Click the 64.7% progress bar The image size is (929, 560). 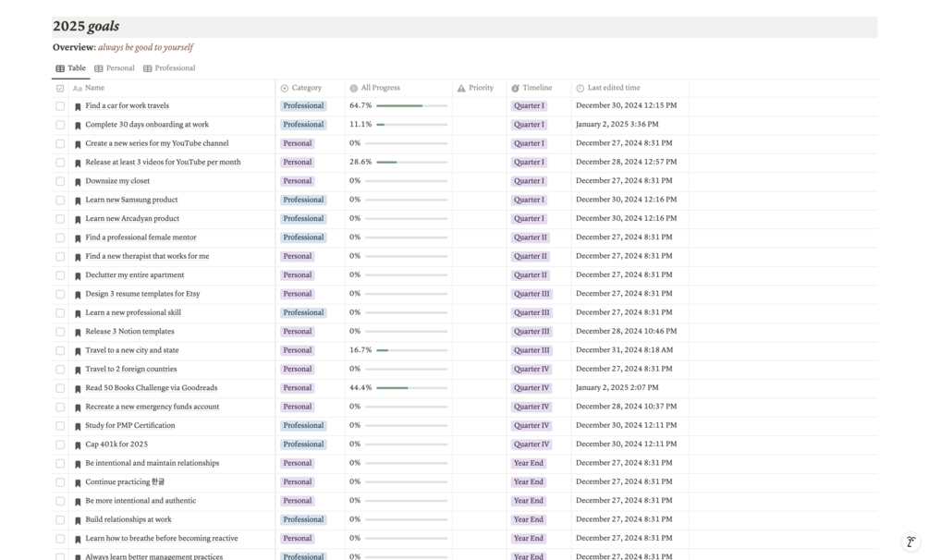pos(411,106)
